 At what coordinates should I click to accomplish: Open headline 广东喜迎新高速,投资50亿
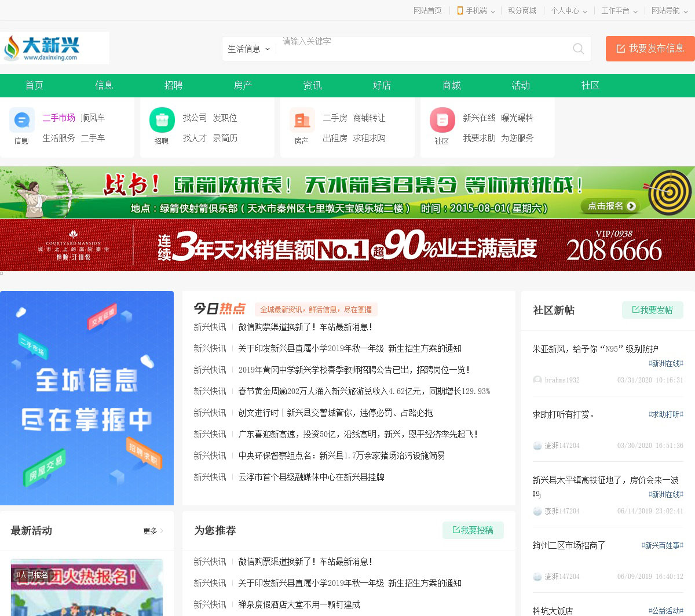coord(358,435)
